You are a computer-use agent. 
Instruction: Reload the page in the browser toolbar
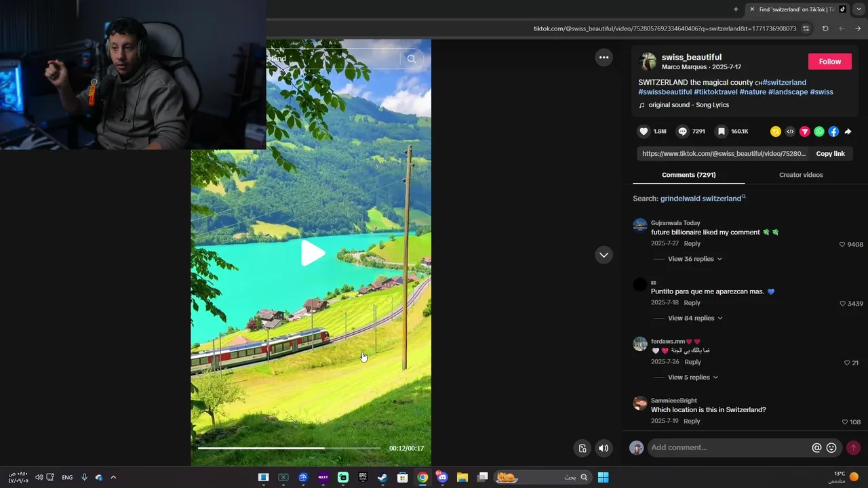825,28
